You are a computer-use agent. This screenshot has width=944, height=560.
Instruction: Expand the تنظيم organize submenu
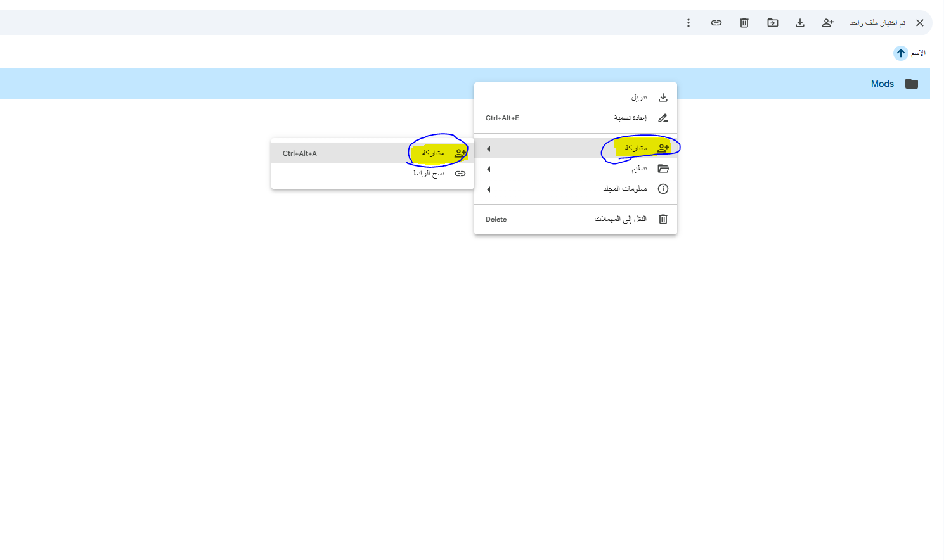pyautogui.click(x=639, y=169)
